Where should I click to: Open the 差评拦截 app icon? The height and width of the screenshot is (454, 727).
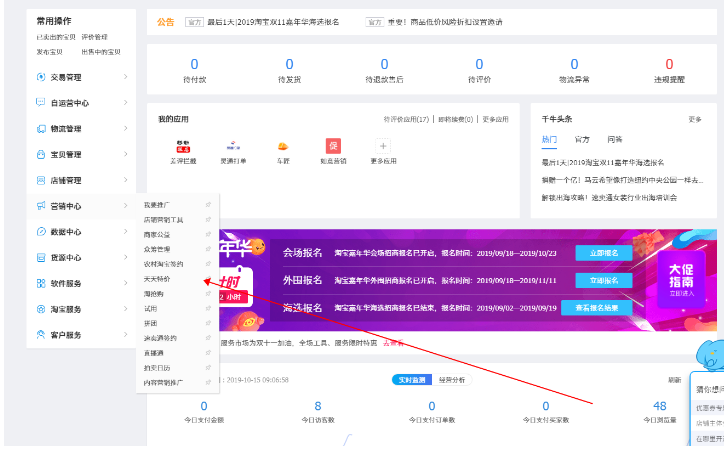183,146
